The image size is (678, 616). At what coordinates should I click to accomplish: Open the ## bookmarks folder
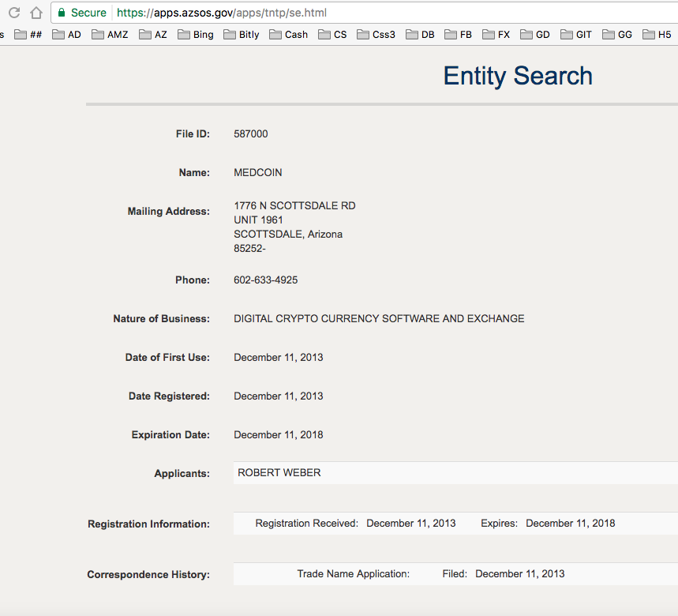[x=28, y=35]
